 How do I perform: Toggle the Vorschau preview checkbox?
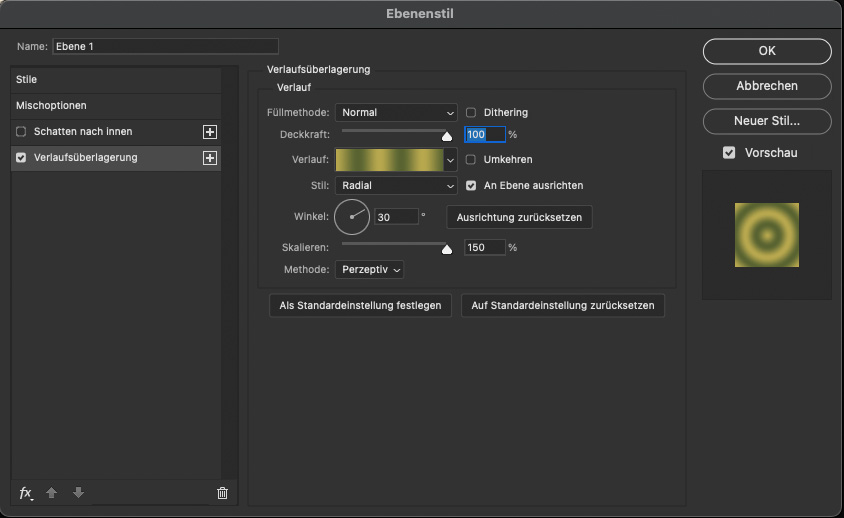coord(729,153)
